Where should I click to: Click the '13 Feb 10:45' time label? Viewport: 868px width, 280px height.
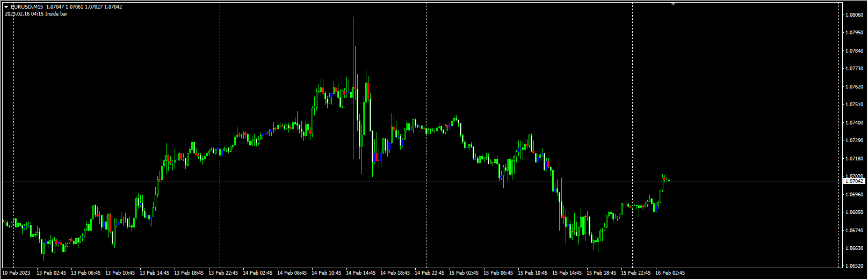(120, 273)
